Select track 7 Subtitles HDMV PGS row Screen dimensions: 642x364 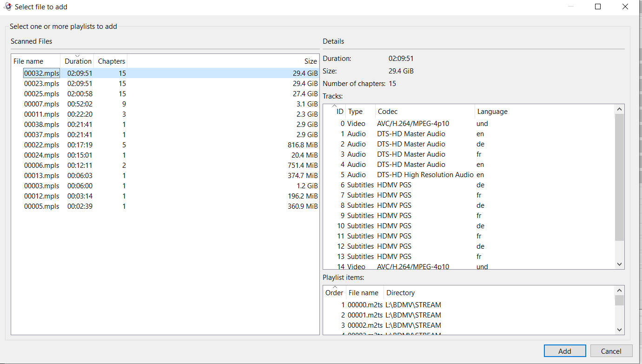(x=469, y=195)
